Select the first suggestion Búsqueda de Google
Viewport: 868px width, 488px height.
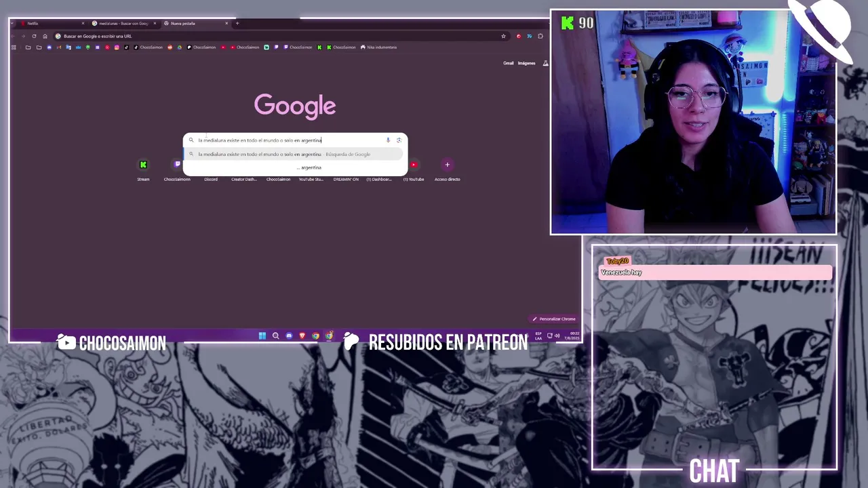(x=294, y=154)
